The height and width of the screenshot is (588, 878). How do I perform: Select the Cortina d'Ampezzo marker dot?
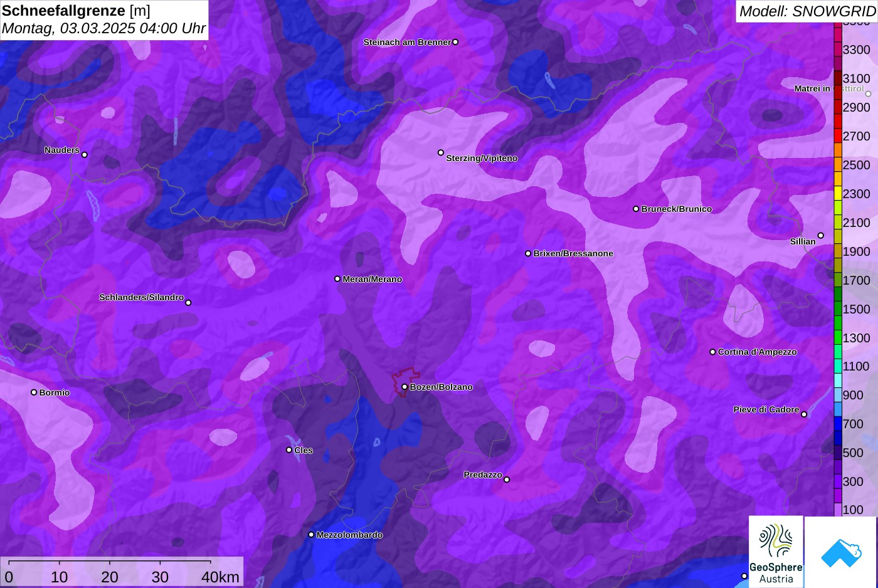[x=712, y=352]
